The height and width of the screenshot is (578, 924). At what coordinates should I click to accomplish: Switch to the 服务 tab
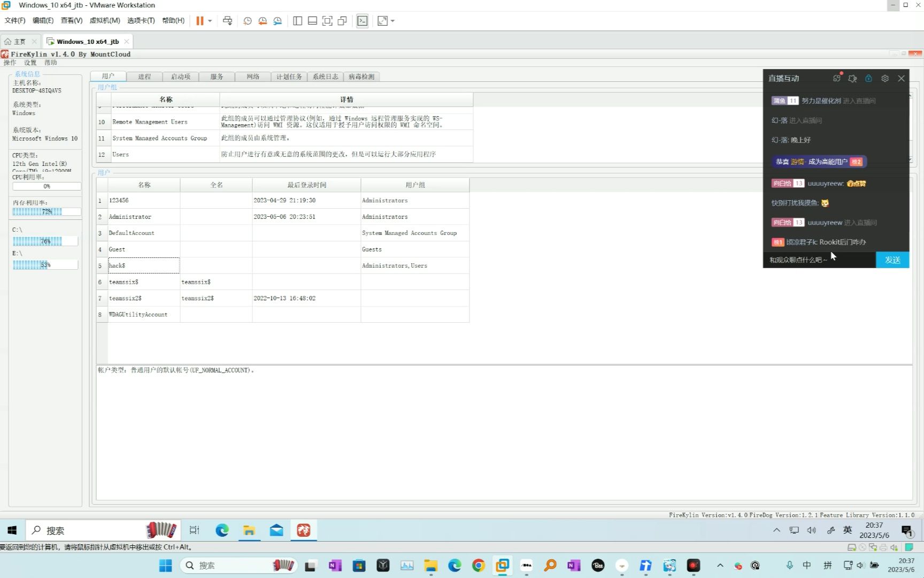217,77
